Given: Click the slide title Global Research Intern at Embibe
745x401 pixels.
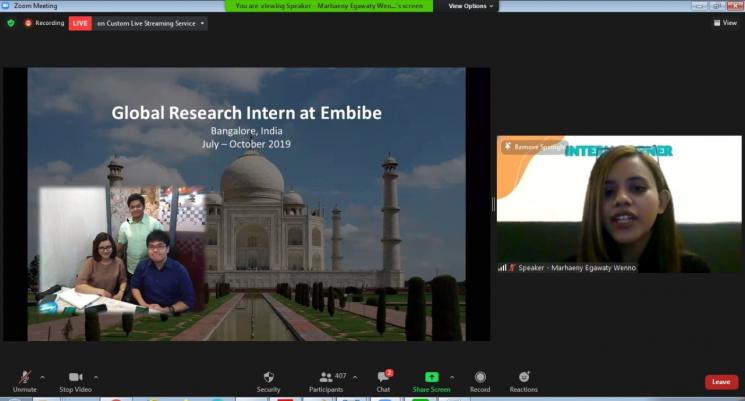Looking at the screenshot, I should coord(247,113).
